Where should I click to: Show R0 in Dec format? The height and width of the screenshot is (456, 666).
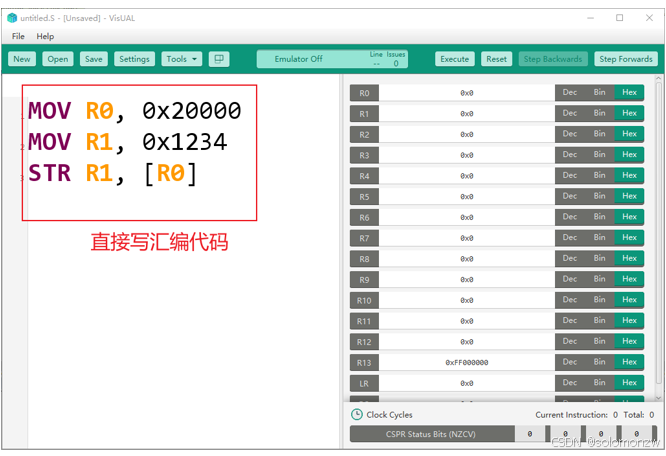(x=570, y=92)
